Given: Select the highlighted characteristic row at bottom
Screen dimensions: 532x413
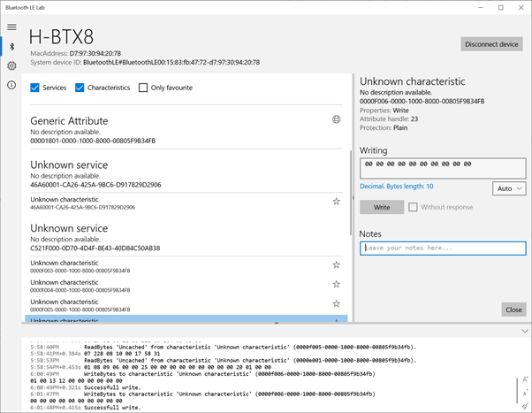Looking at the screenshot, I should click(186, 318).
